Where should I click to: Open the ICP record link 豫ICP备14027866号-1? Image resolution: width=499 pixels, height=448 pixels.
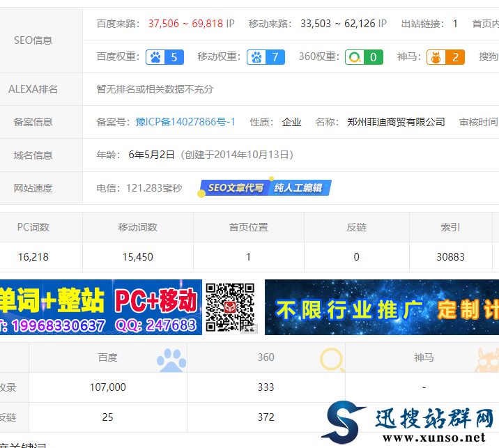(185, 122)
